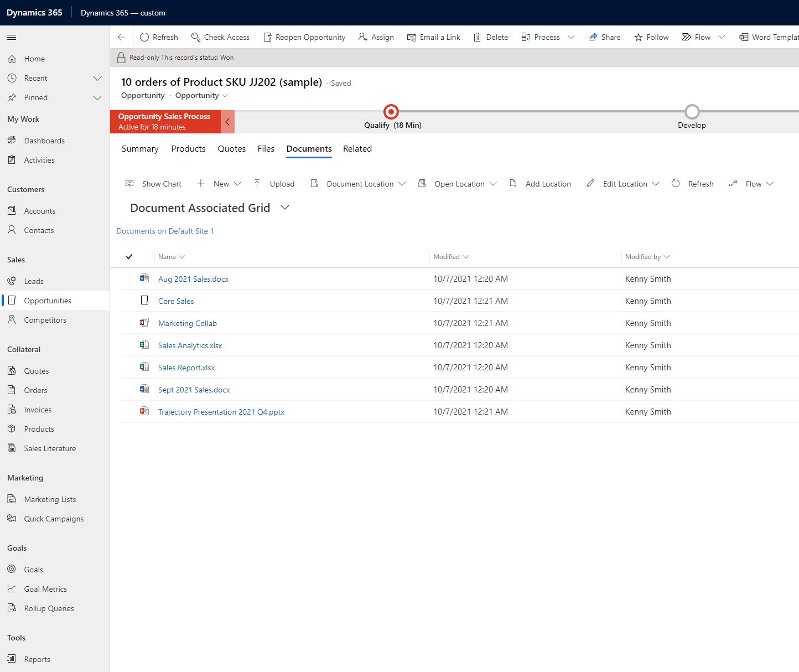Expand Edit Location dropdown
This screenshot has width=799, height=672.
coord(656,184)
